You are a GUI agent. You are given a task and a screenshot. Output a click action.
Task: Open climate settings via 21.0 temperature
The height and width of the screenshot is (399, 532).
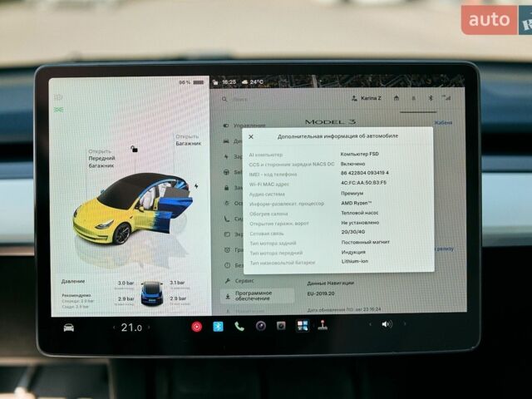point(131,328)
